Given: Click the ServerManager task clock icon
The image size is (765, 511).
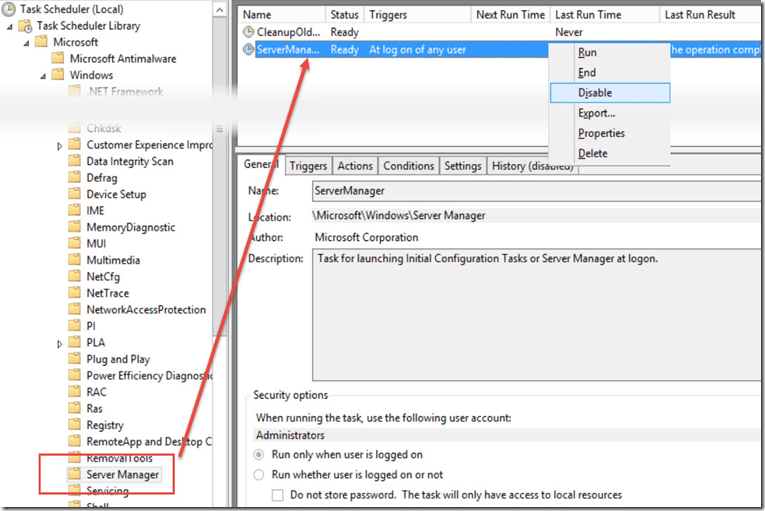Looking at the screenshot, I should tap(248, 50).
